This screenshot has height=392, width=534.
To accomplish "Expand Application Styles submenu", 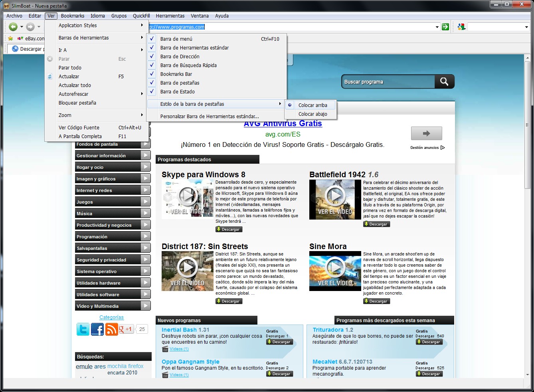I will (97, 25).
